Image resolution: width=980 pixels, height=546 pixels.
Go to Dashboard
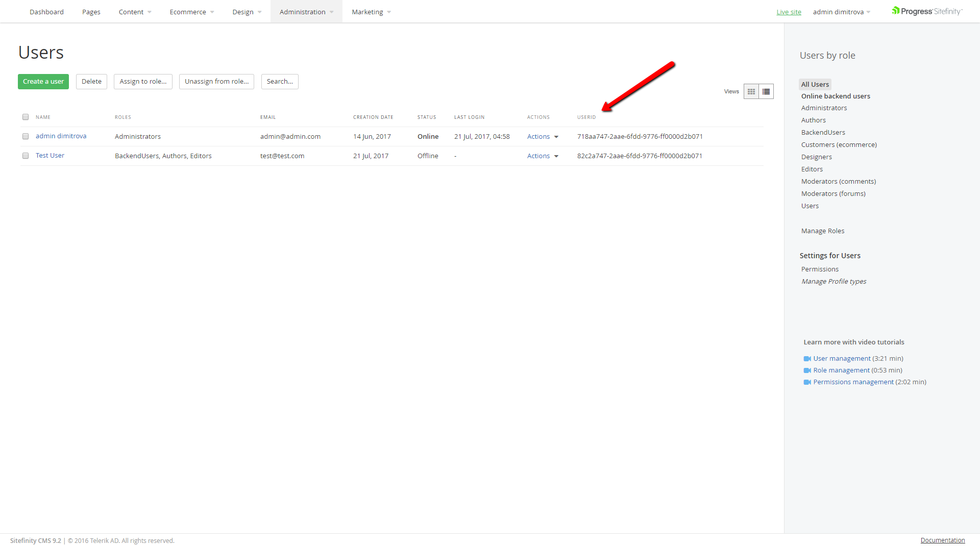(46, 12)
